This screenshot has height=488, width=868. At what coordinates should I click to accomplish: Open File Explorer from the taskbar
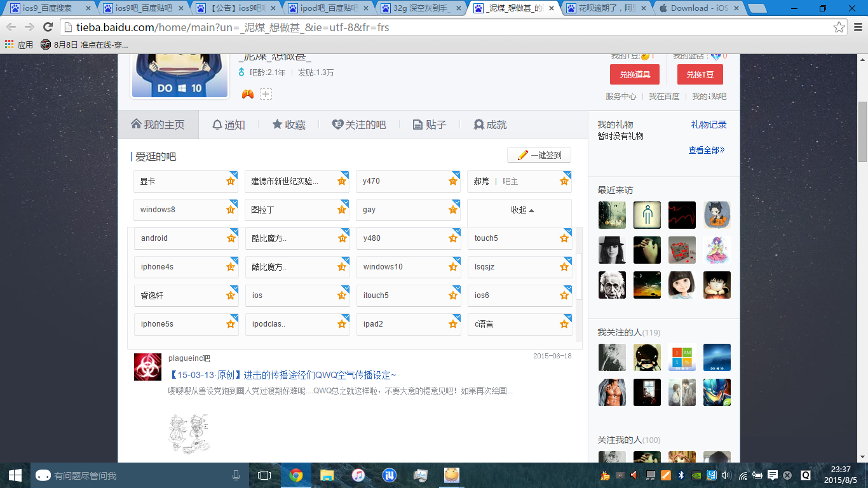pyautogui.click(x=327, y=475)
